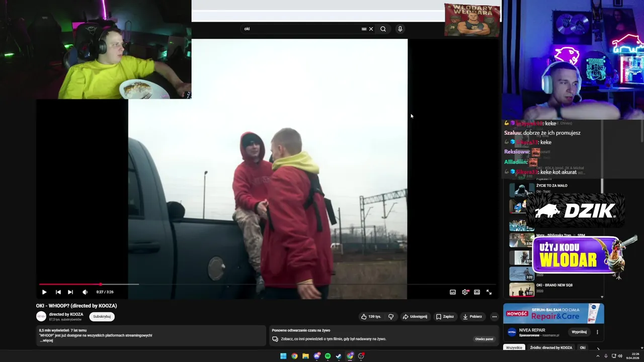Open NIVEA ad options menu

(x=597, y=332)
